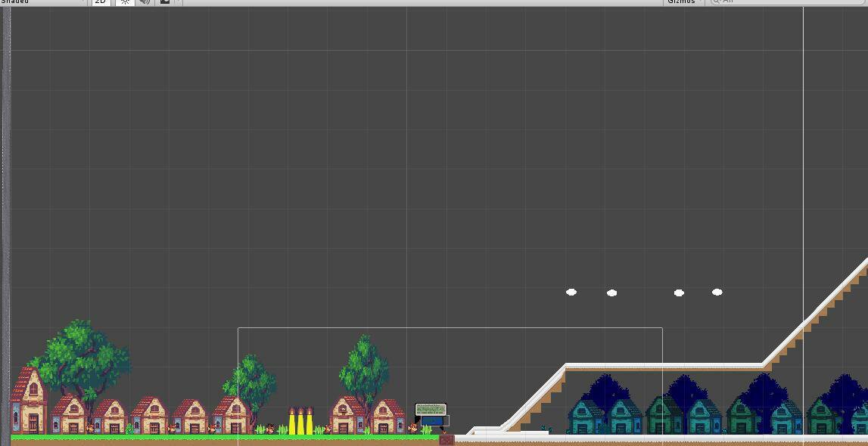
Task: Select the green speech sign above the blue box
Action: [x=431, y=410]
